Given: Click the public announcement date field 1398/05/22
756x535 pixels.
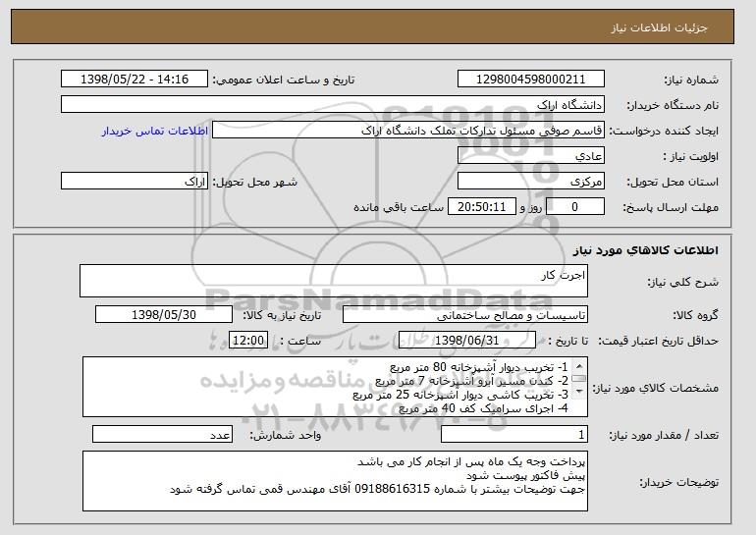Looking at the screenshot, I should 135,80.
